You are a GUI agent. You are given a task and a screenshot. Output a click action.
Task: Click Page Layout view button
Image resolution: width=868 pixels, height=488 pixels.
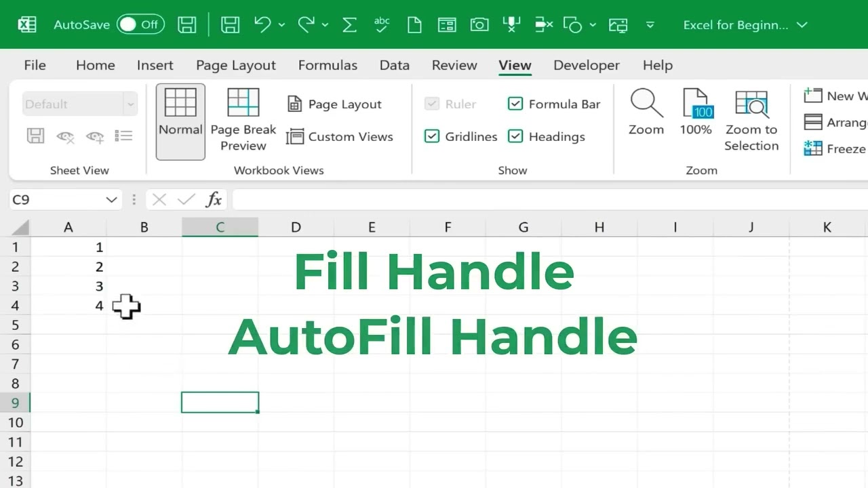pyautogui.click(x=334, y=104)
